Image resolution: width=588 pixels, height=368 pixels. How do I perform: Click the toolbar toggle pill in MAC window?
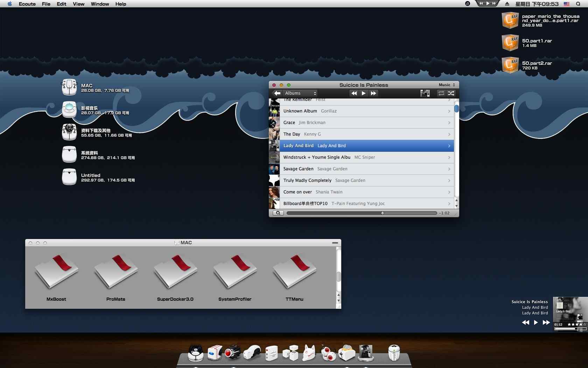click(x=335, y=243)
